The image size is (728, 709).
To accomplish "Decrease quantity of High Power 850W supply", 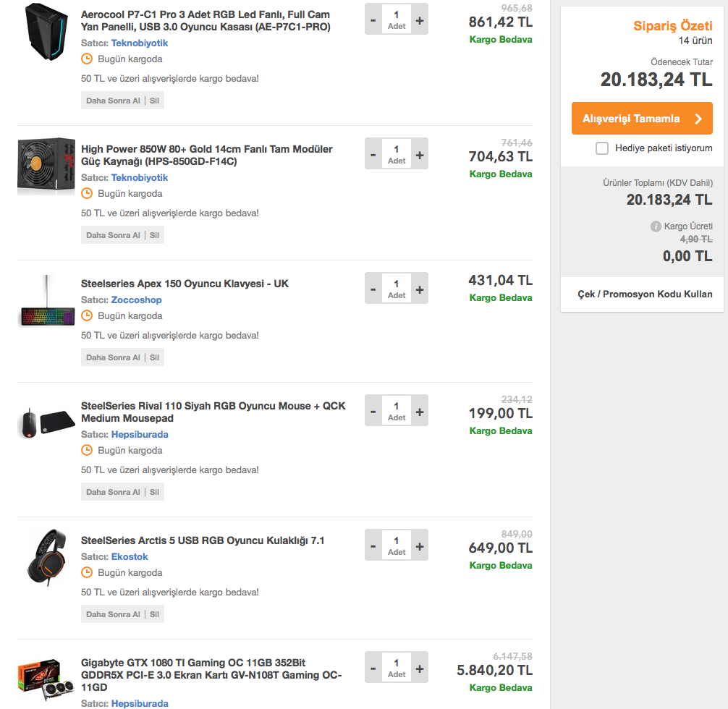I will pos(373,155).
